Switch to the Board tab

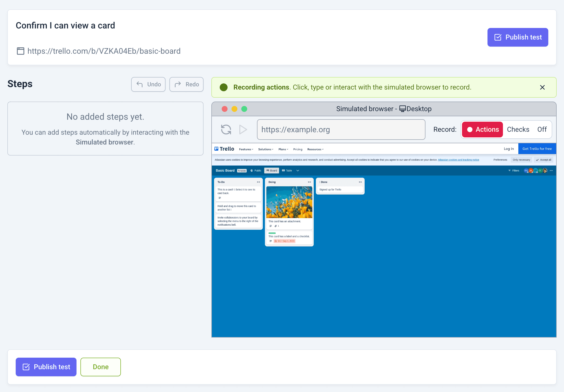coord(271,170)
